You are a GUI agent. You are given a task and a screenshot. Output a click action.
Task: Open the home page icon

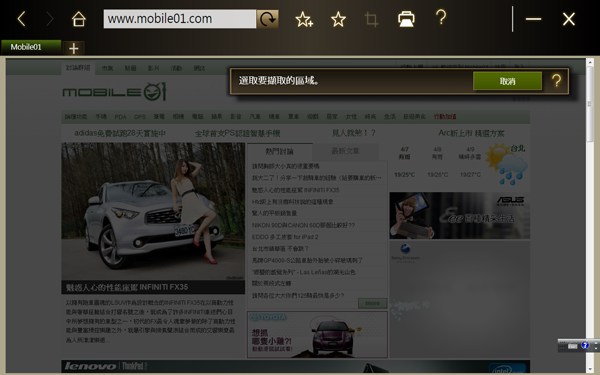tap(79, 19)
